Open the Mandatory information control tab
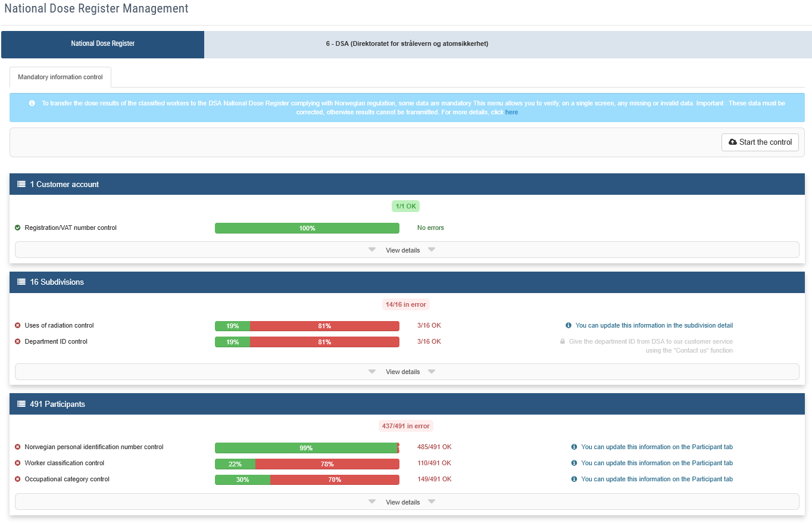This screenshot has width=812, height=523. pyautogui.click(x=60, y=77)
